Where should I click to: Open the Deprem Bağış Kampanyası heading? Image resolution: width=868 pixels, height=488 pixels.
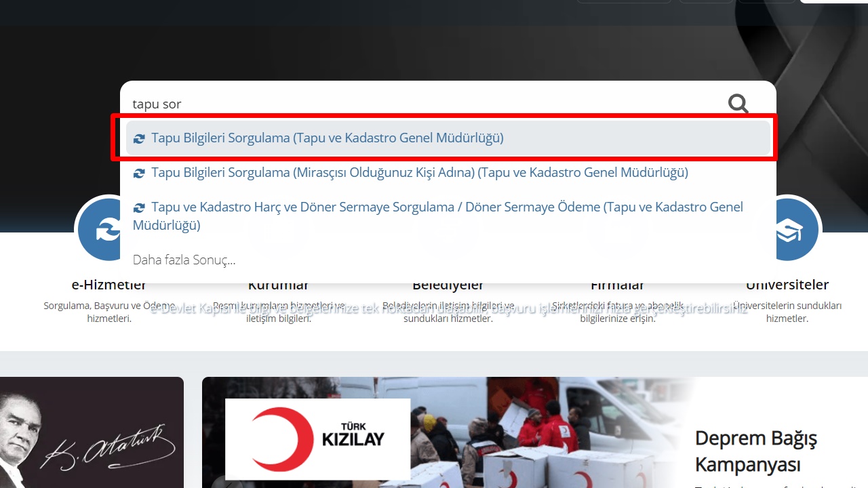point(755,451)
